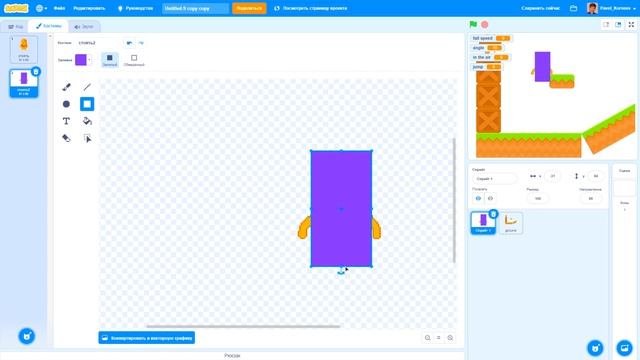Open the choose-a-sprite button

(x=595, y=348)
